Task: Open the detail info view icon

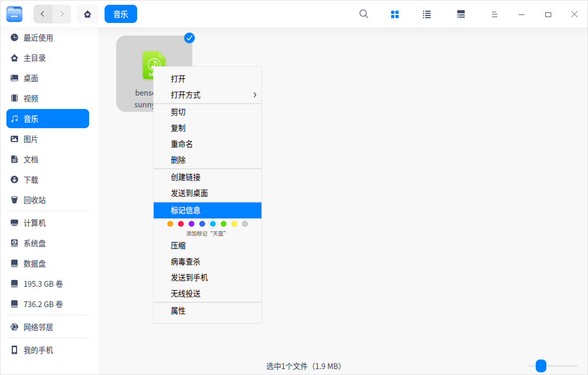Action: click(x=461, y=14)
